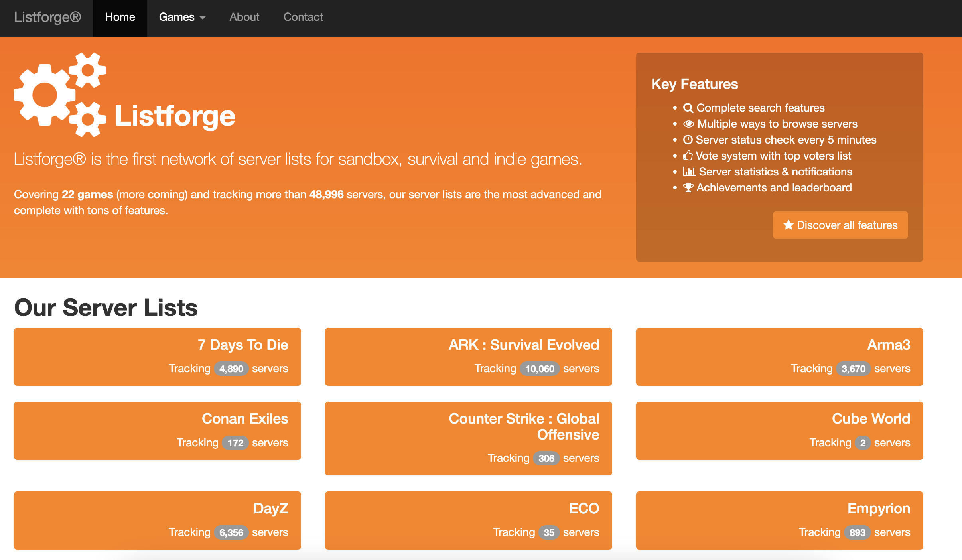Click "Complete search features" text
The height and width of the screenshot is (560, 962).
(761, 108)
